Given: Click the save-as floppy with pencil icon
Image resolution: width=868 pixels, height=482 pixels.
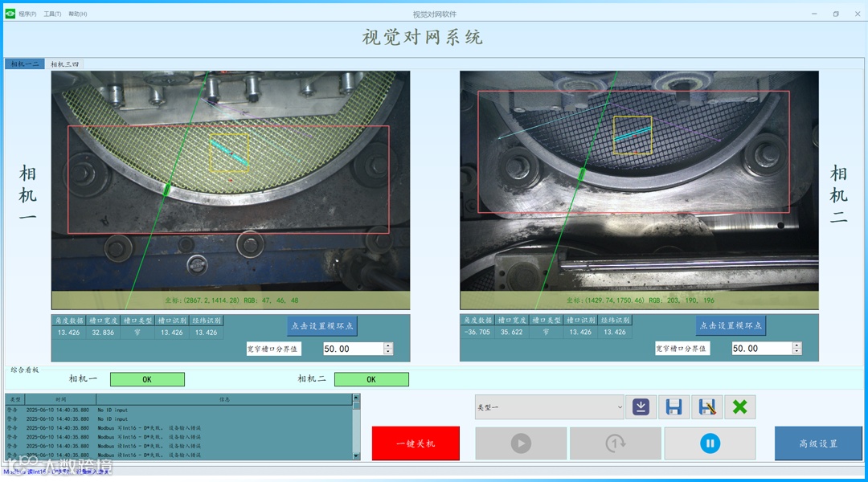Looking at the screenshot, I should [707, 407].
